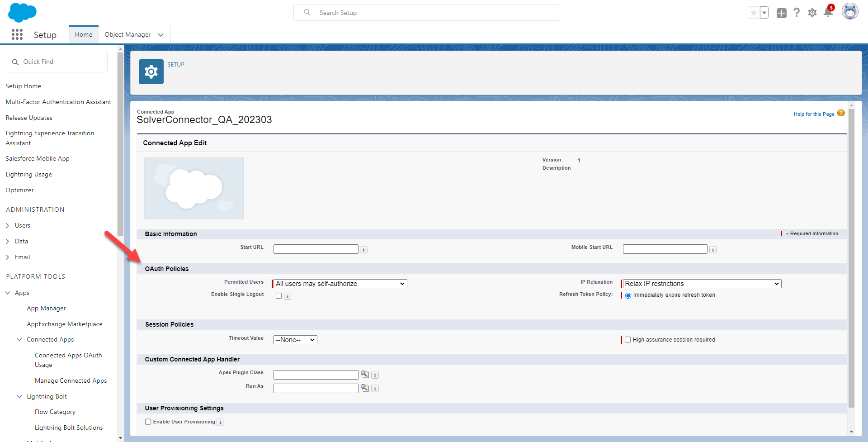The width and height of the screenshot is (868, 442).
Task: Open the setup gear menu icon
Action: point(812,13)
